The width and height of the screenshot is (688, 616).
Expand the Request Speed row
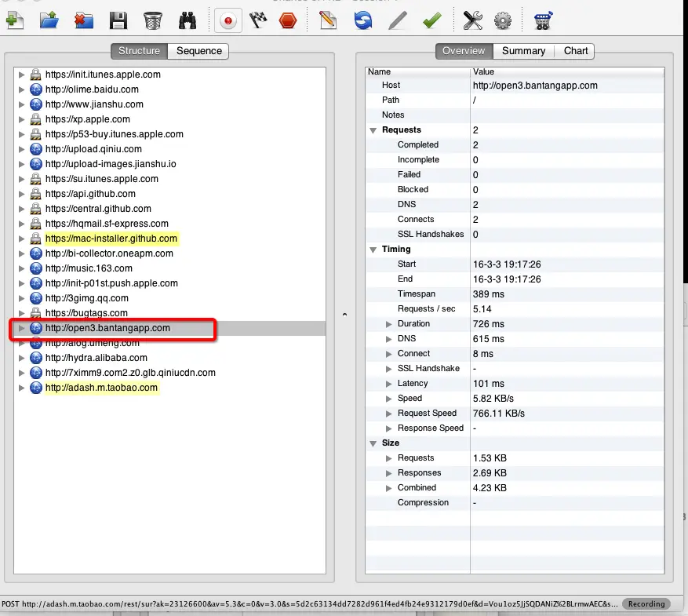click(x=388, y=414)
